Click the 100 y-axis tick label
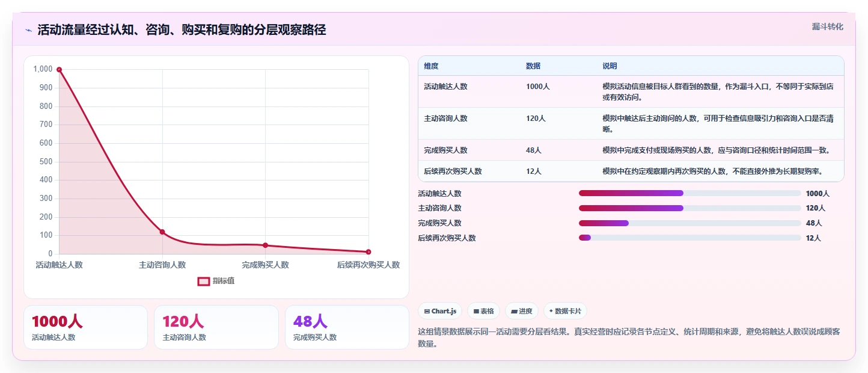868x373 pixels. pos(46,235)
